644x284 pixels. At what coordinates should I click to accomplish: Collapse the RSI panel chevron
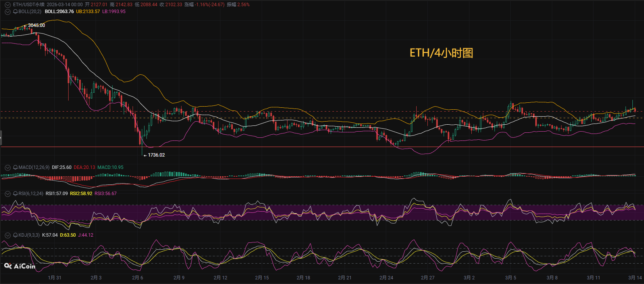[7, 194]
